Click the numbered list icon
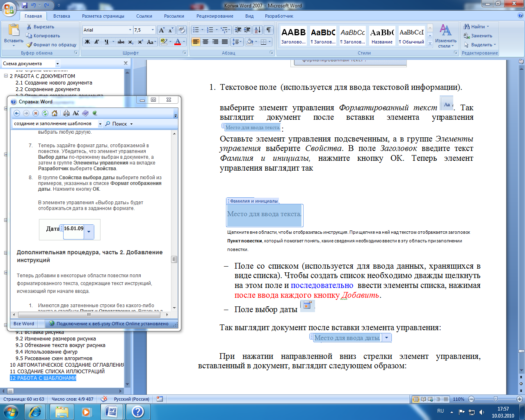Viewport: 525px width, 420px height. (210, 30)
